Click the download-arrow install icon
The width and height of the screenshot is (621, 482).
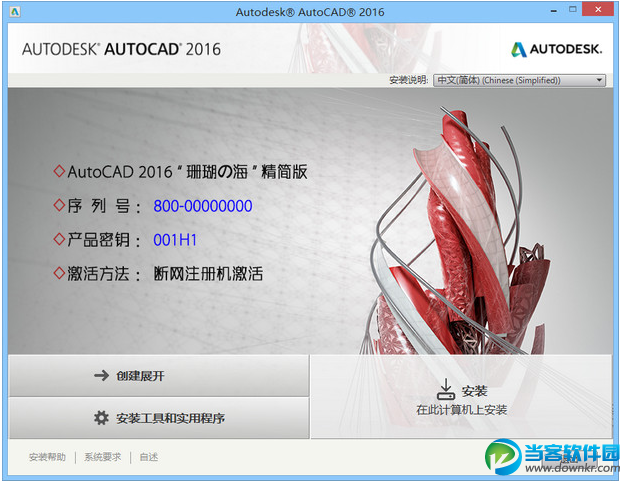446,389
